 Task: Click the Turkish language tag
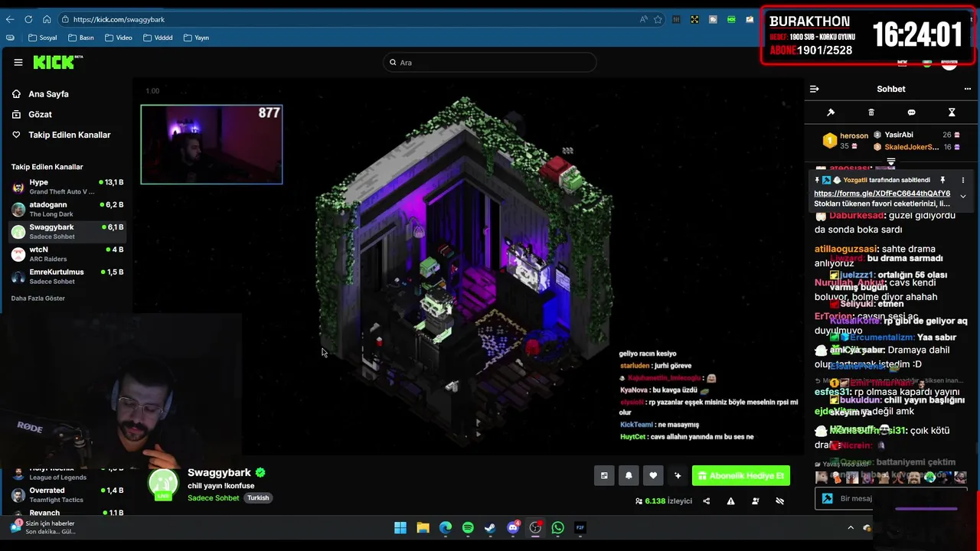coord(258,498)
